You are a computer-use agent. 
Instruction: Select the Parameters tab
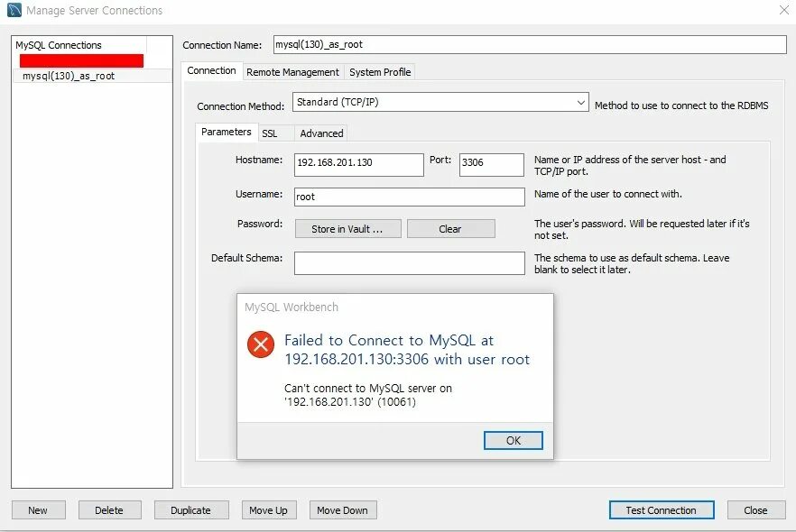(x=226, y=132)
